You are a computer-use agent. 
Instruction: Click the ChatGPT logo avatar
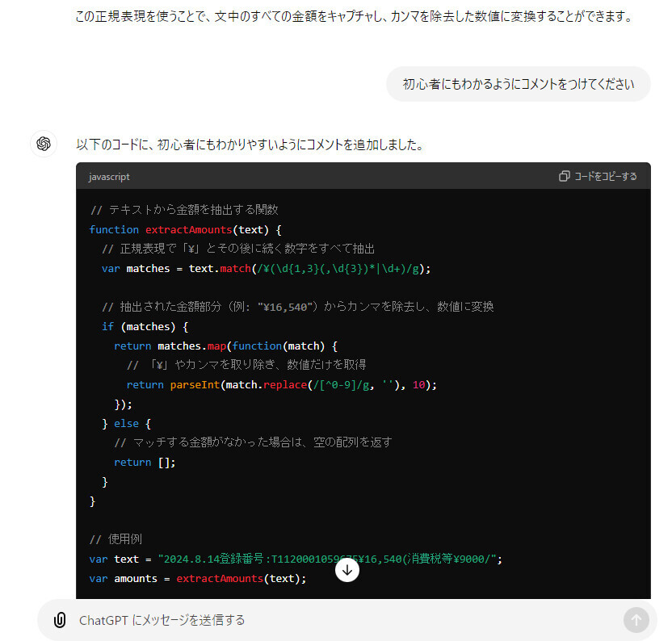[x=44, y=144]
